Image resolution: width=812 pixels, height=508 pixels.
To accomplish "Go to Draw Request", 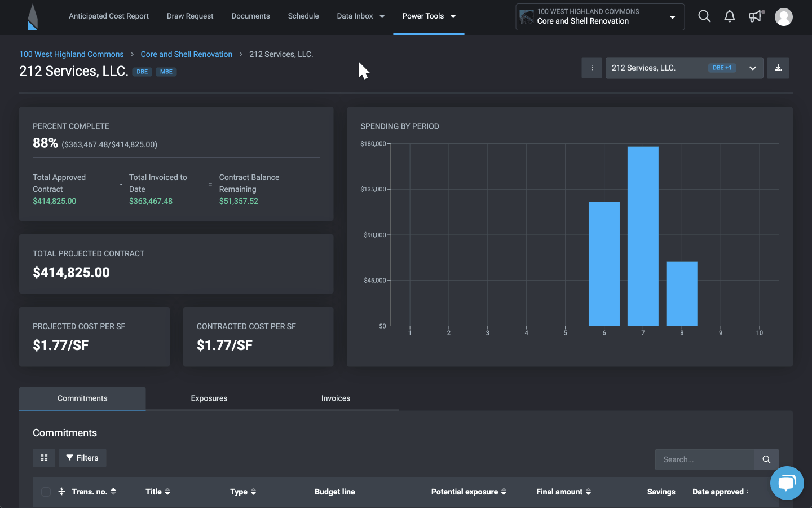I will coord(190,16).
